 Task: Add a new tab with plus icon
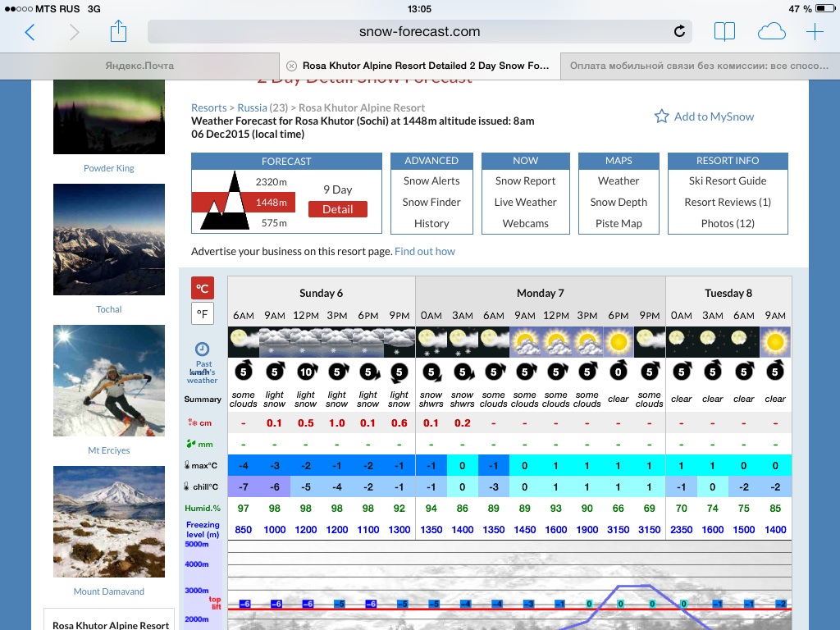[x=815, y=32]
